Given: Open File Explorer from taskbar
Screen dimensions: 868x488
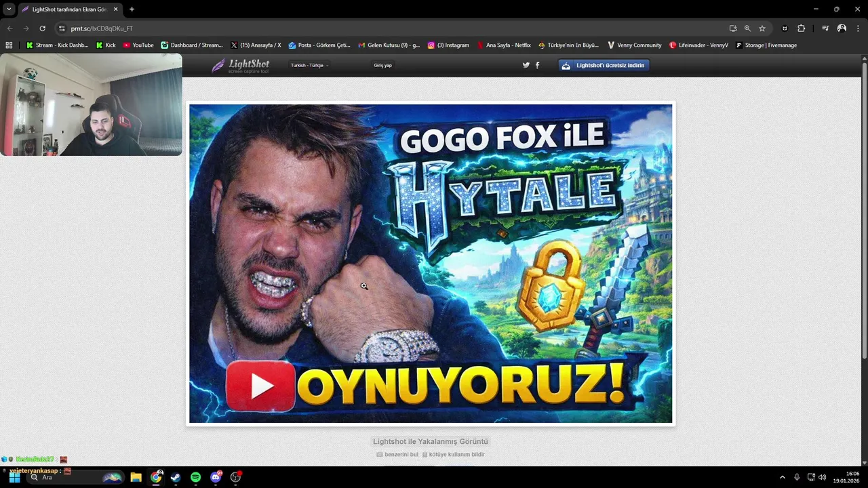Looking at the screenshot, I should point(136,477).
